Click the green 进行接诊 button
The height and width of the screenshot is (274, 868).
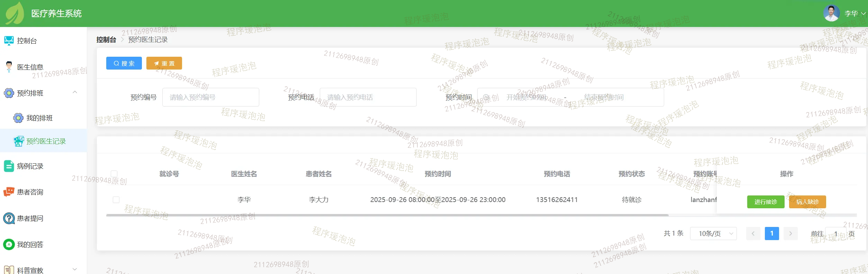766,202
